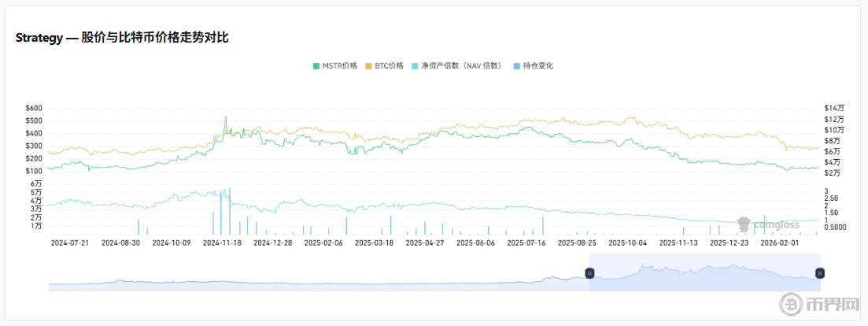
Task: Click the 2024-11-18 date axis label
Action: click(222, 243)
